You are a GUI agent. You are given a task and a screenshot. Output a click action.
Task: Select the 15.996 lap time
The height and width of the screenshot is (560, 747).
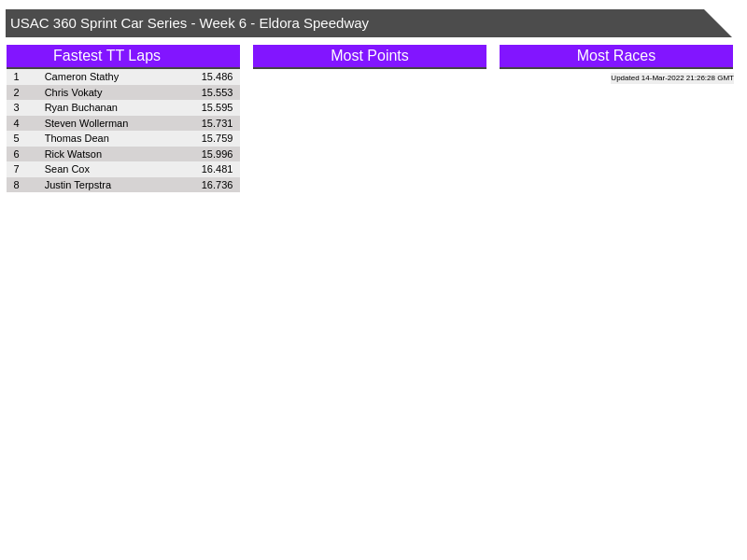tap(217, 154)
